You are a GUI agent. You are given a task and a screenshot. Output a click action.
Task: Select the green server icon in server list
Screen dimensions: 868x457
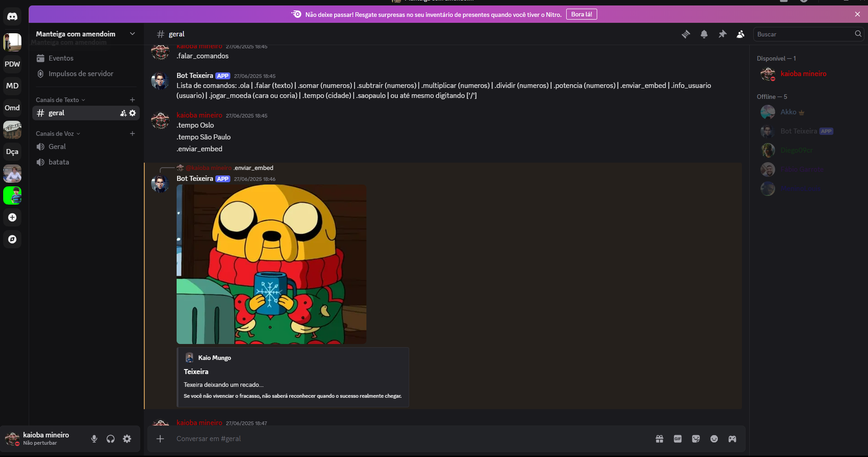12,195
